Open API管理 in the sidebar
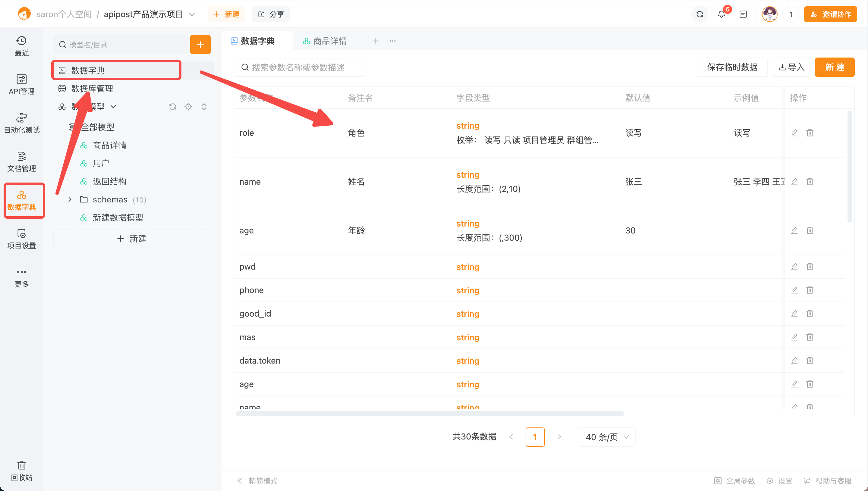 22,85
